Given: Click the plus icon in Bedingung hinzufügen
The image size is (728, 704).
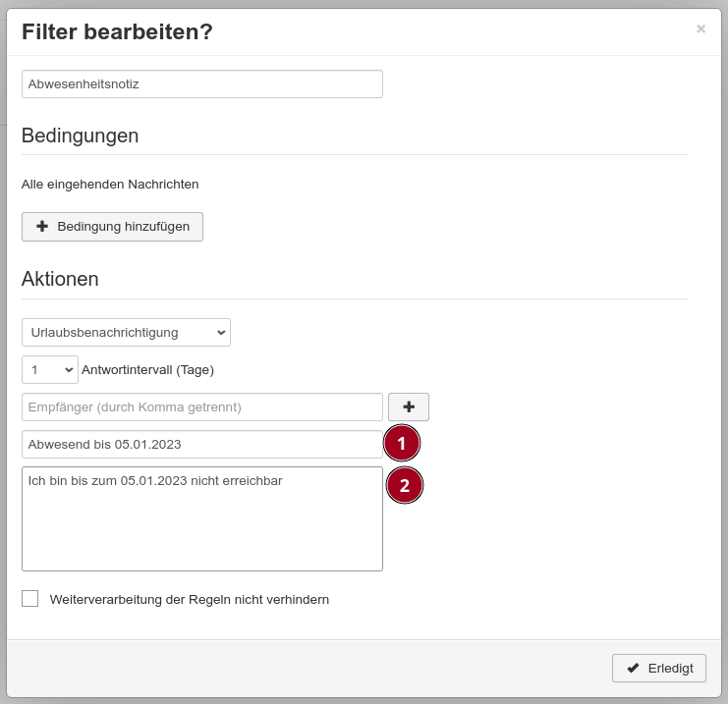Looking at the screenshot, I should [42, 227].
